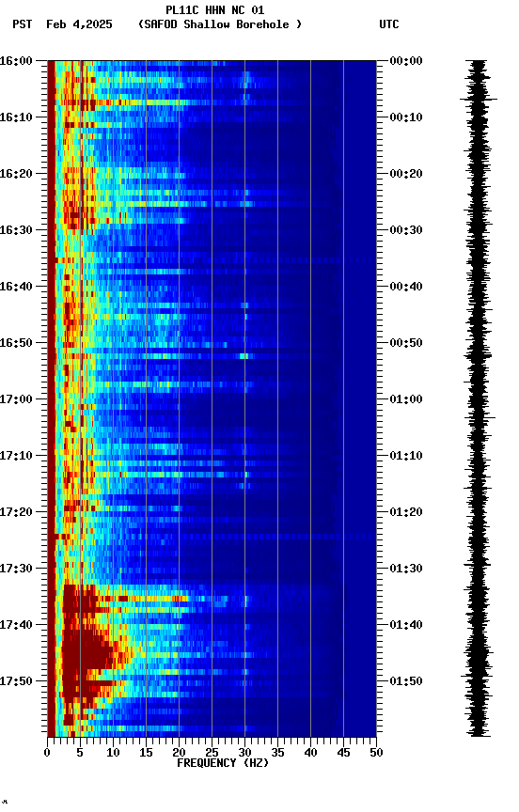Click the 00:40 UTC time label
This screenshot has width=519, height=812.
coord(406,287)
